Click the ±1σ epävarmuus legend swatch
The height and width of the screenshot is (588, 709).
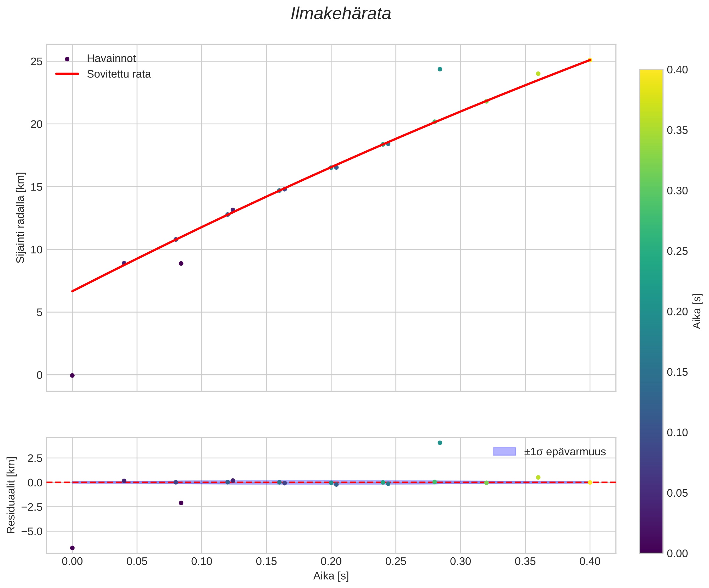point(505,451)
